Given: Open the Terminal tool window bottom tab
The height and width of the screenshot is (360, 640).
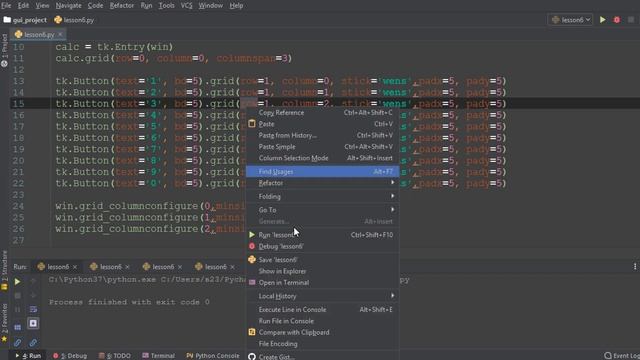Looking at the screenshot, I should tap(158, 356).
